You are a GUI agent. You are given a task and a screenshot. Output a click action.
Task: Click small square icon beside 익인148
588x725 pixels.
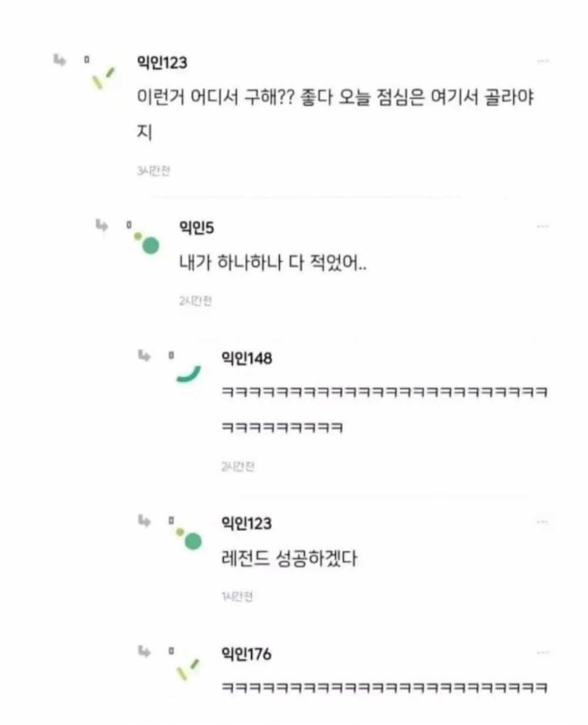(171, 356)
